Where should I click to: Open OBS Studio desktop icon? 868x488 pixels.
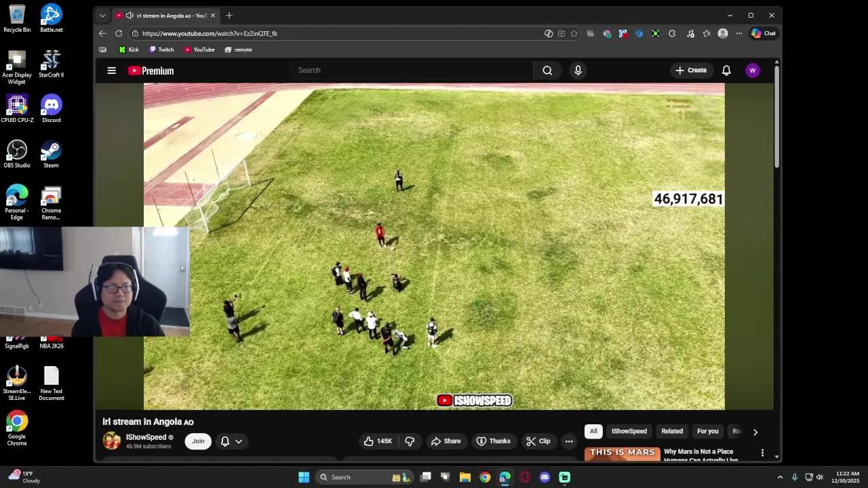(x=17, y=154)
